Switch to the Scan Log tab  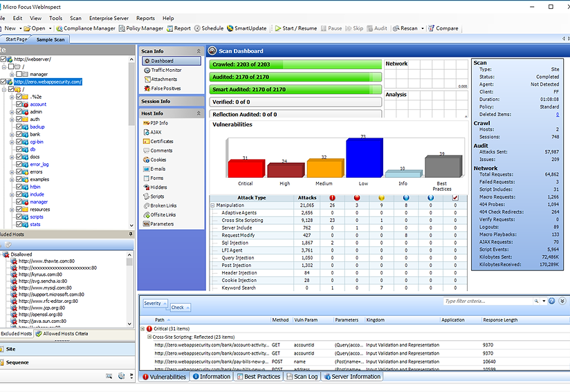click(x=302, y=377)
